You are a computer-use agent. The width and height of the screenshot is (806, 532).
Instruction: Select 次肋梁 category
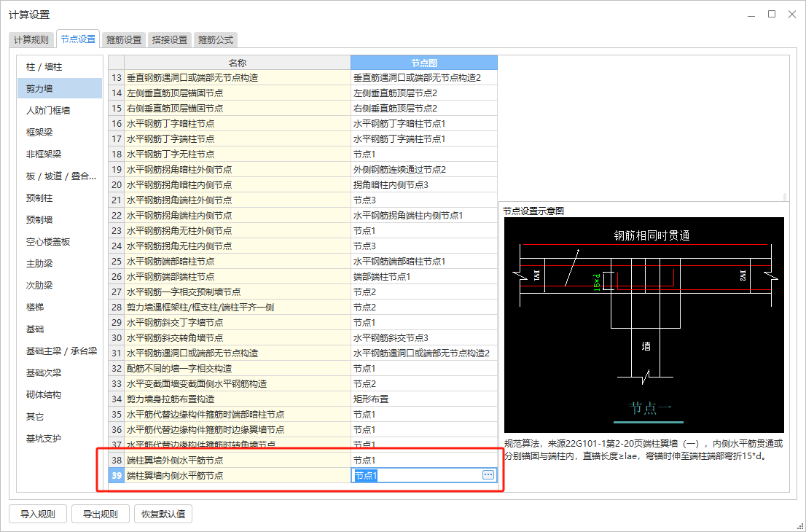coord(60,285)
